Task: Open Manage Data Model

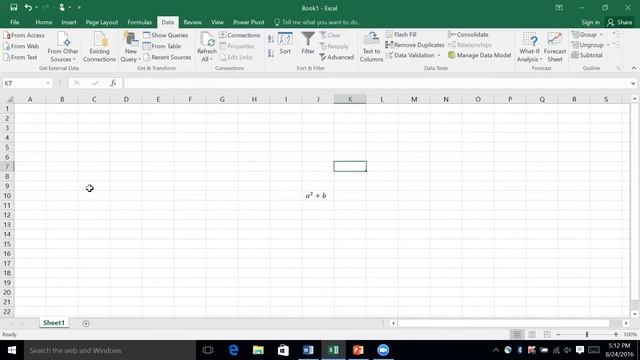Action: (x=480, y=55)
